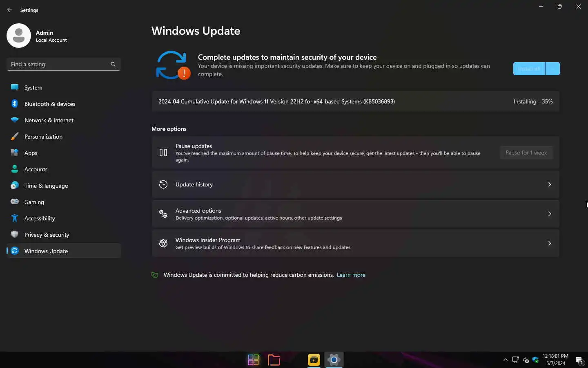
Task: Open Accounts settings category
Action: click(x=64, y=169)
